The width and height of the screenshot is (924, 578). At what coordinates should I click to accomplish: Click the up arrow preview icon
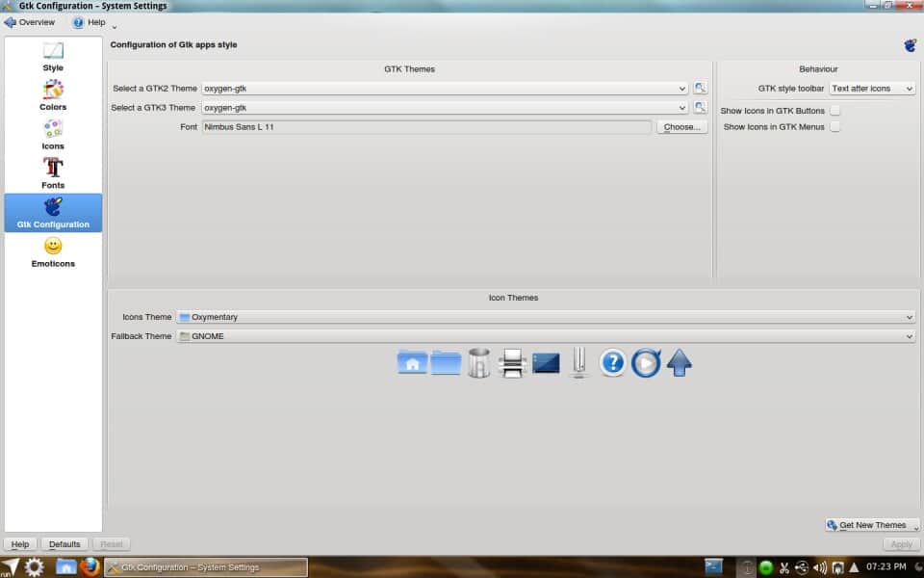[x=679, y=362]
